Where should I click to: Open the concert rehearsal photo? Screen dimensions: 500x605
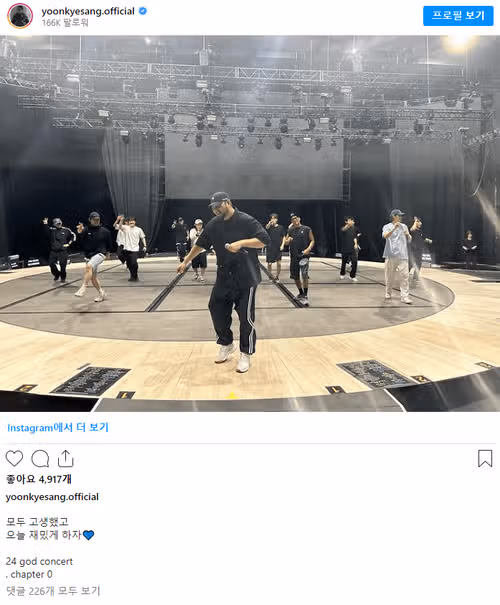(250, 224)
